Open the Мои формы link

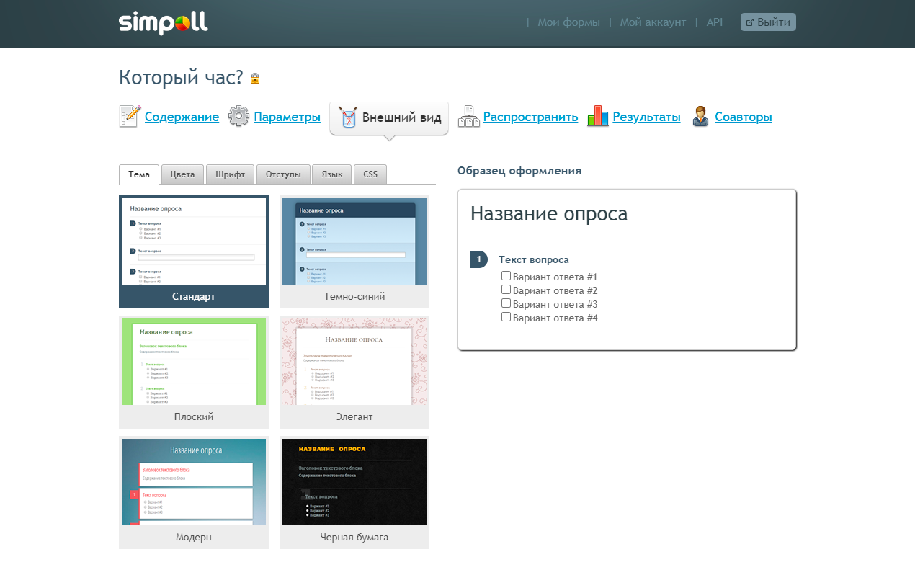(568, 22)
